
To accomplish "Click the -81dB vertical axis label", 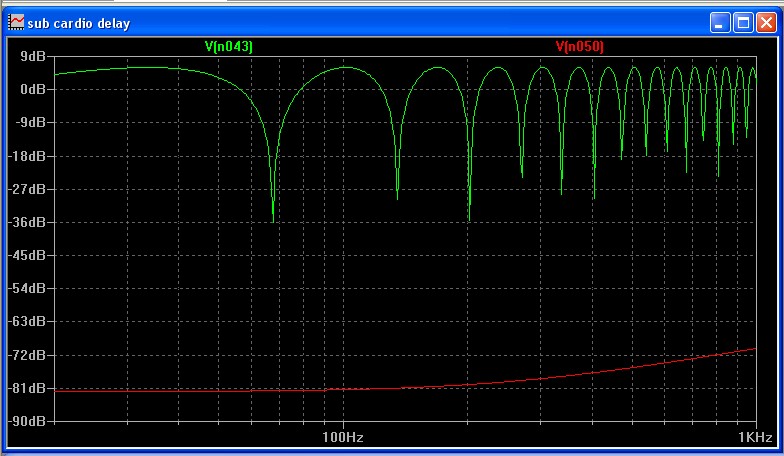I will [x=27, y=388].
